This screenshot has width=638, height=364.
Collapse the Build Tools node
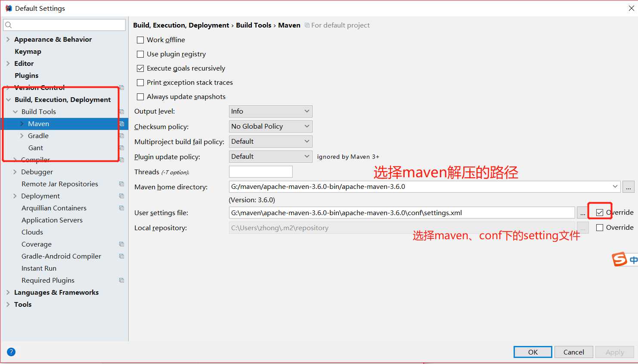15,111
